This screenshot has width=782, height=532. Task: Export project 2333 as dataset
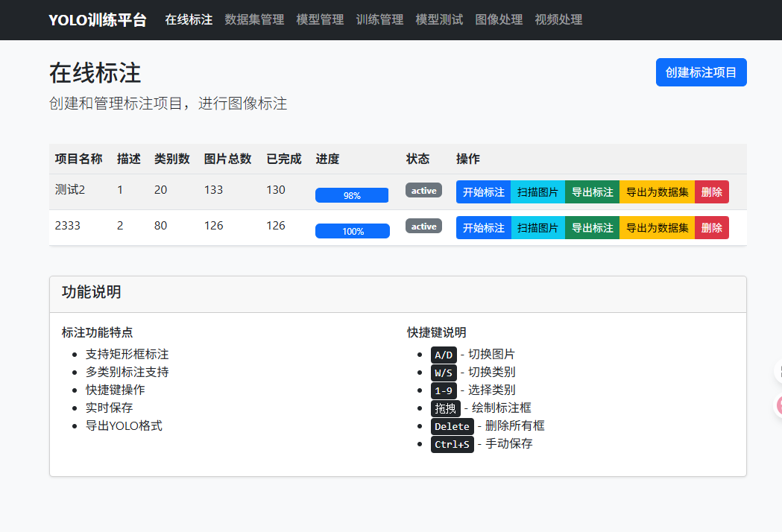657,227
